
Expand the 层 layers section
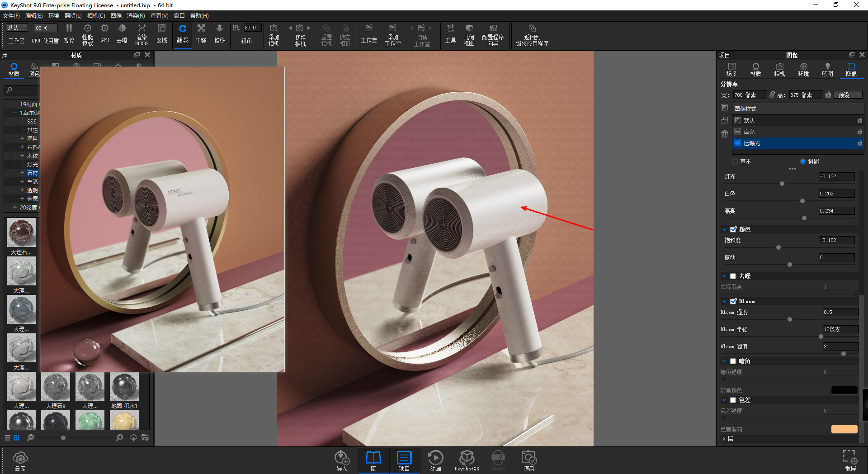pyautogui.click(x=724, y=439)
